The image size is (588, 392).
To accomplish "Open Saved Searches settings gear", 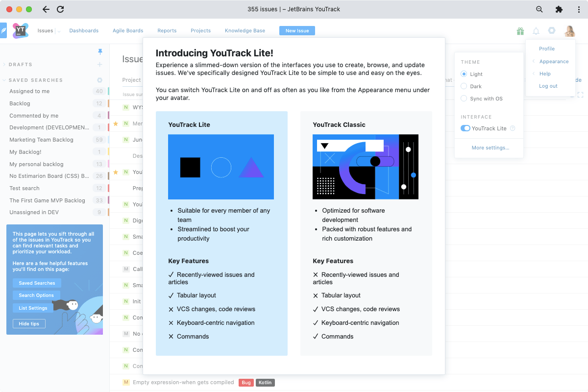I will pos(100,80).
